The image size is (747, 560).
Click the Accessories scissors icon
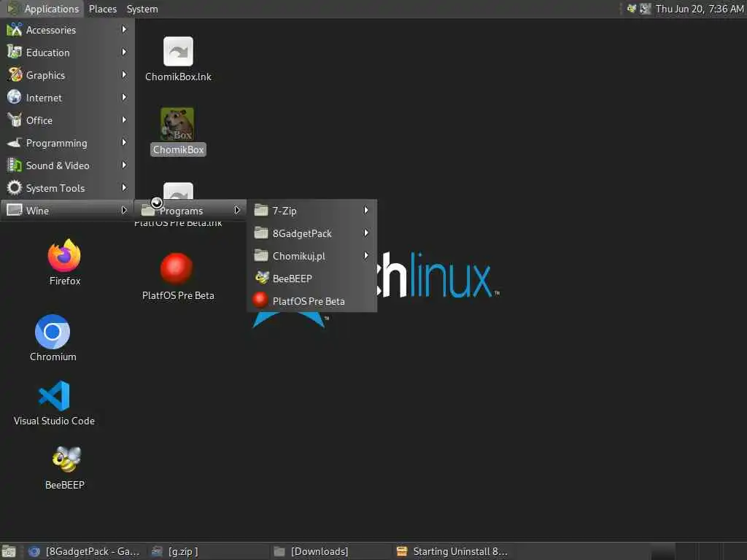15,29
